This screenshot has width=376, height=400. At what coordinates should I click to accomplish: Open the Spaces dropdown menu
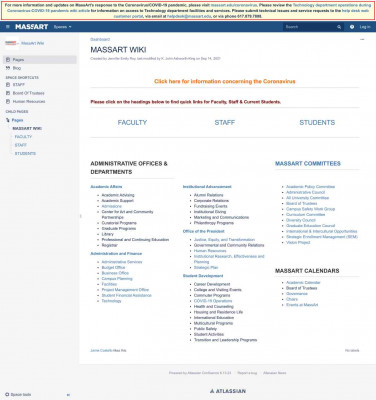tap(62, 27)
